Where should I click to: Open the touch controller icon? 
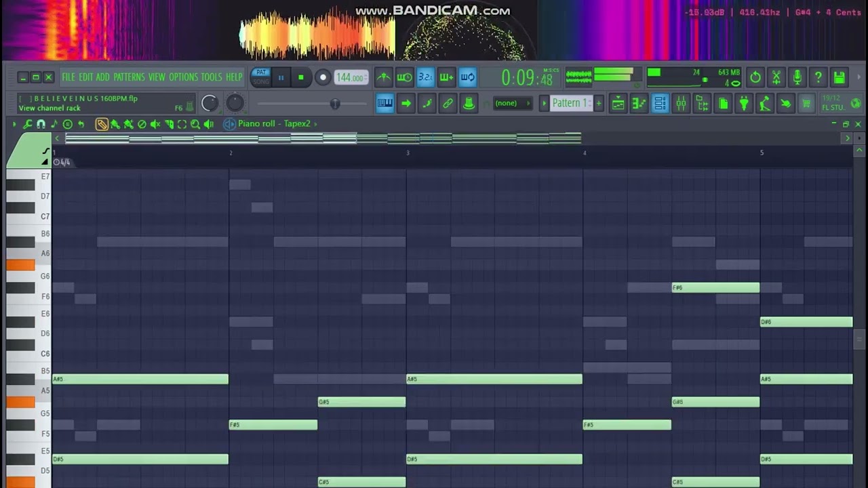786,104
